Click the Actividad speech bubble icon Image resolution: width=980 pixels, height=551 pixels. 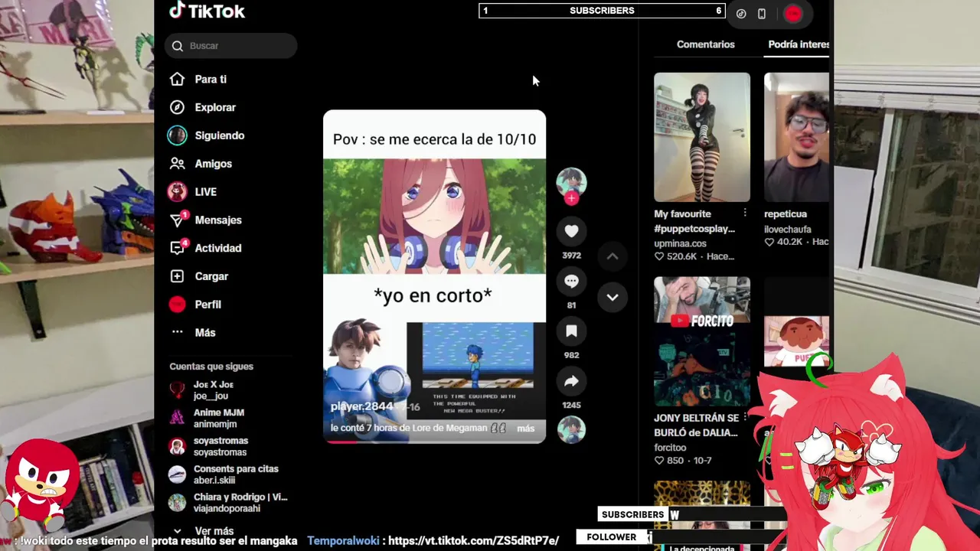pos(177,248)
